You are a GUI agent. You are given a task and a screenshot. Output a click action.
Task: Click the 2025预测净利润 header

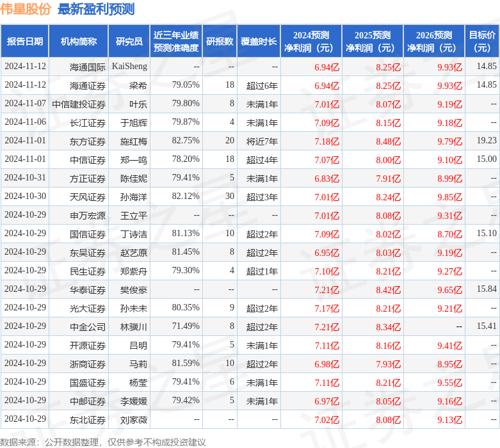click(x=373, y=42)
